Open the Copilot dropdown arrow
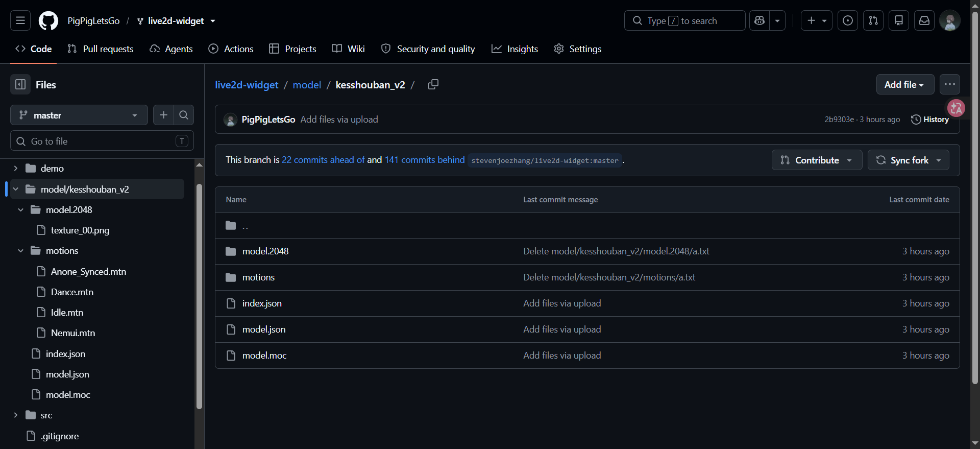980x449 pixels. click(x=777, y=20)
